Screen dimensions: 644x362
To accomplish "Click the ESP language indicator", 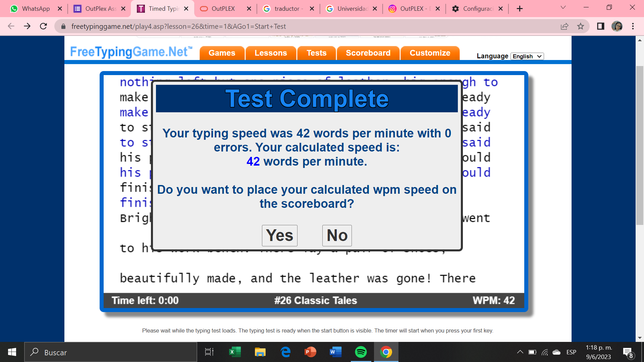I will click(571, 352).
